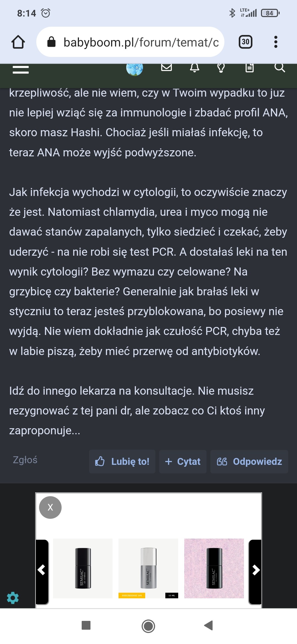Open the tab switcher showing 30 tabs
This screenshot has width=297, height=644.
[245, 42]
